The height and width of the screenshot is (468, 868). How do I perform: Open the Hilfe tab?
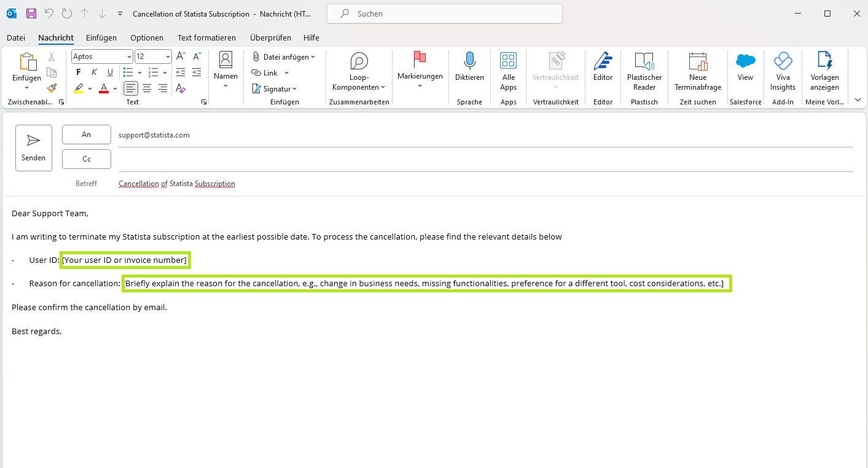[x=311, y=37]
